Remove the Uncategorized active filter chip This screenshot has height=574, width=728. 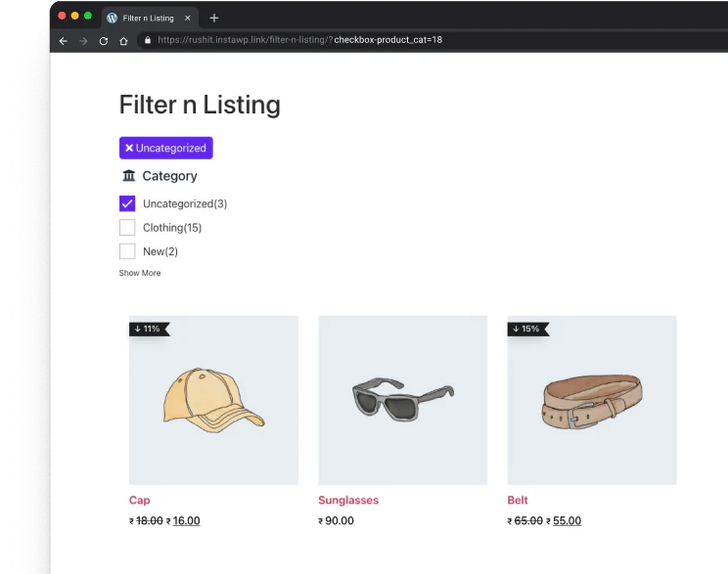click(165, 148)
